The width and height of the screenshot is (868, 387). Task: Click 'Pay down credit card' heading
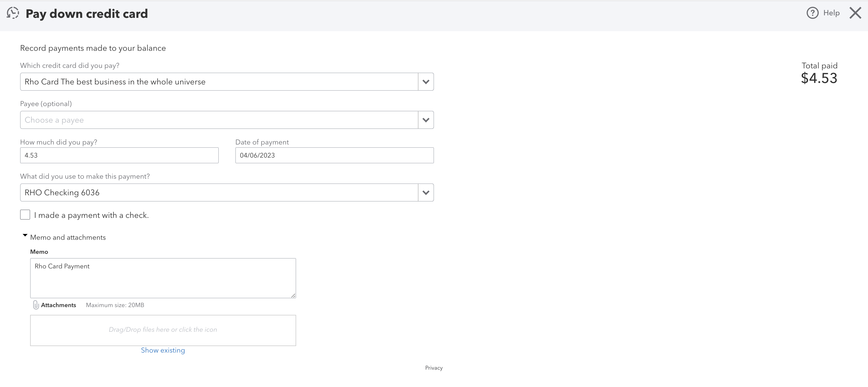pyautogui.click(x=87, y=14)
